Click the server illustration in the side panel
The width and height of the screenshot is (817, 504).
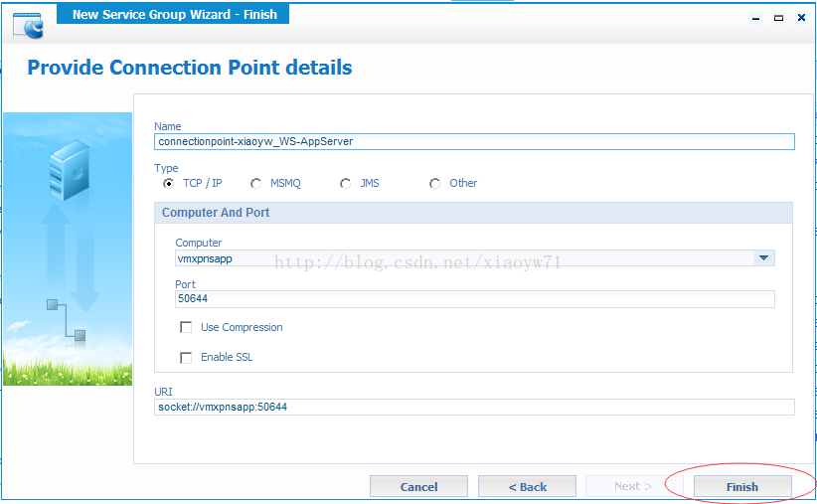pyautogui.click(x=70, y=170)
